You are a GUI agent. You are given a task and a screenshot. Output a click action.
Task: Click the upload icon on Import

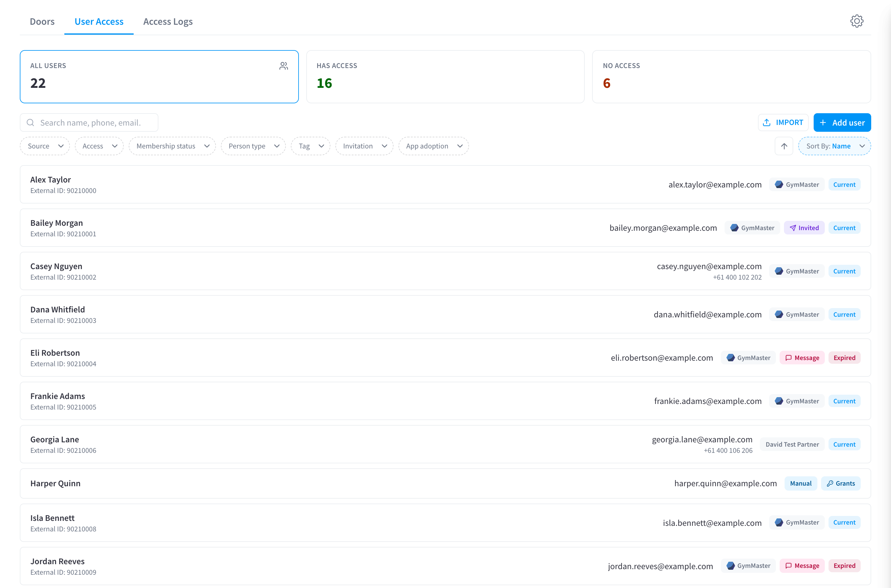(767, 122)
